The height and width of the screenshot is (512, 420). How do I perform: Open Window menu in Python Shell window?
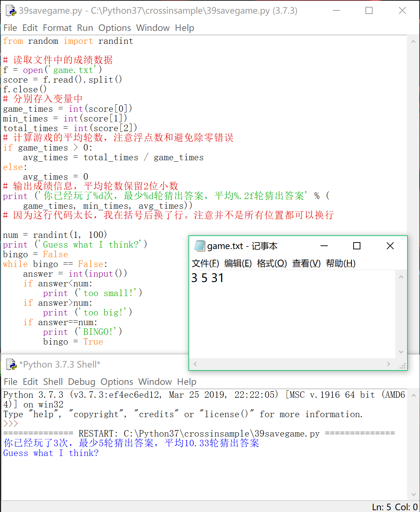155,382
